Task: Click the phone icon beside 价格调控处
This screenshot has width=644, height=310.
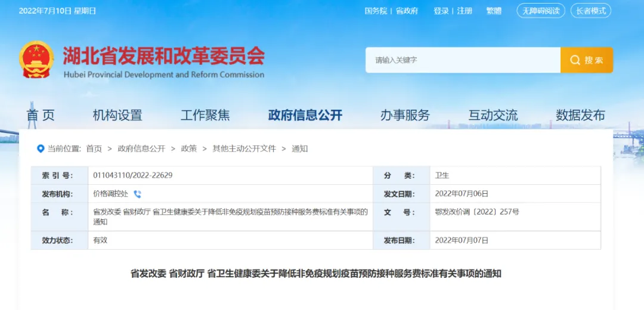Action: (x=137, y=194)
